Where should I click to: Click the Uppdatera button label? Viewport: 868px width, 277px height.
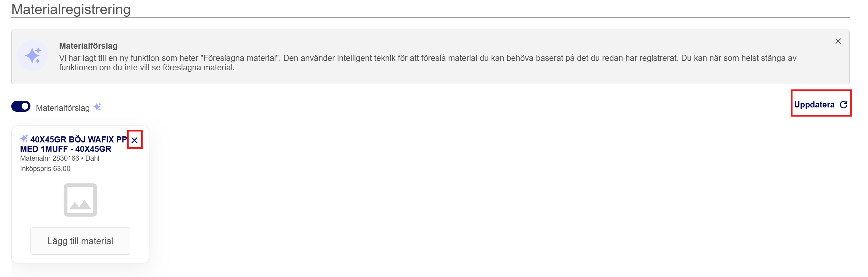[x=814, y=104]
